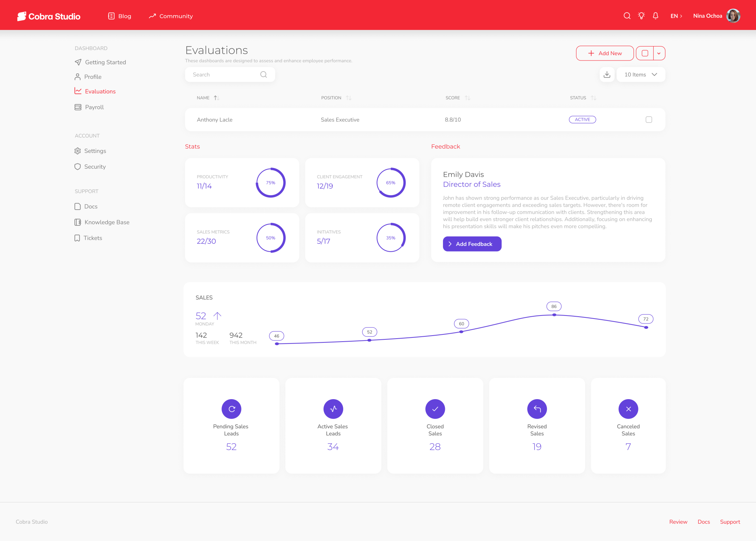This screenshot has height=541, width=756.
Task: Check the Anthony Lacle row checkbox
Action: pyautogui.click(x=649, y=120)
